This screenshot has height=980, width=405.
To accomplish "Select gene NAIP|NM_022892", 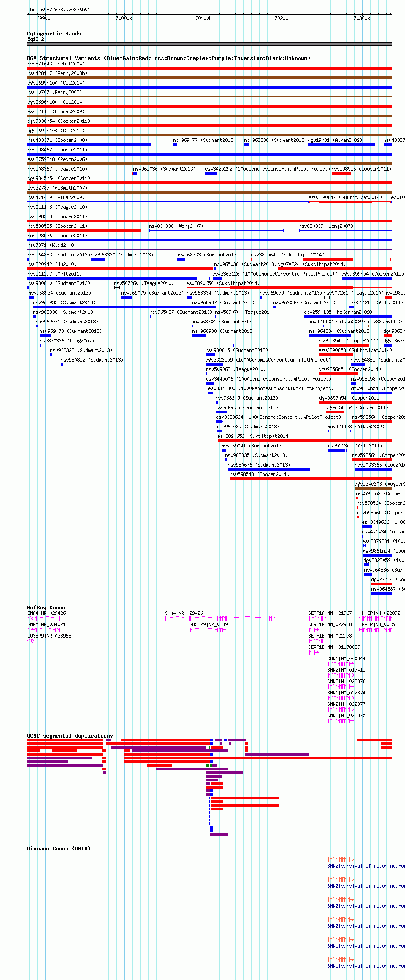I will [381, 613].
